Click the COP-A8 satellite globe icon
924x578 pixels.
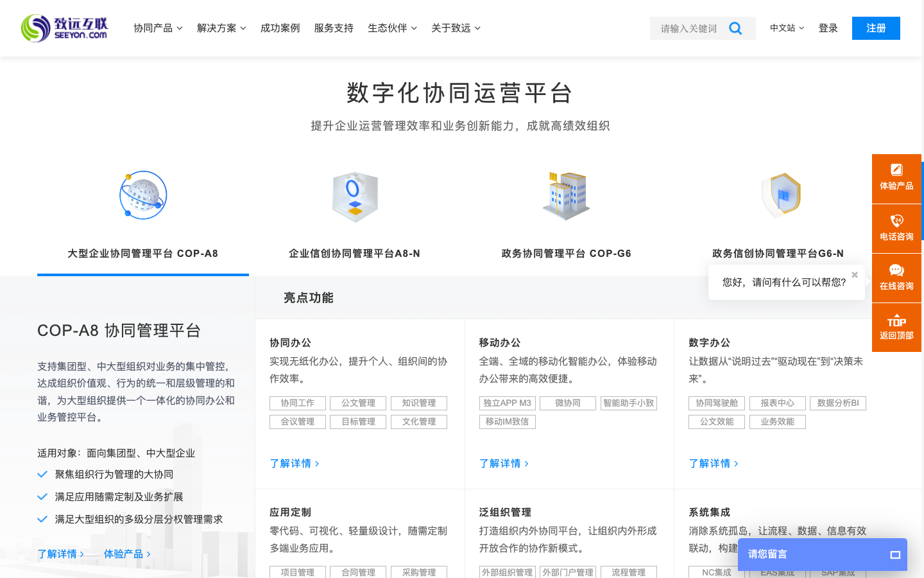(x=142, y=195)
